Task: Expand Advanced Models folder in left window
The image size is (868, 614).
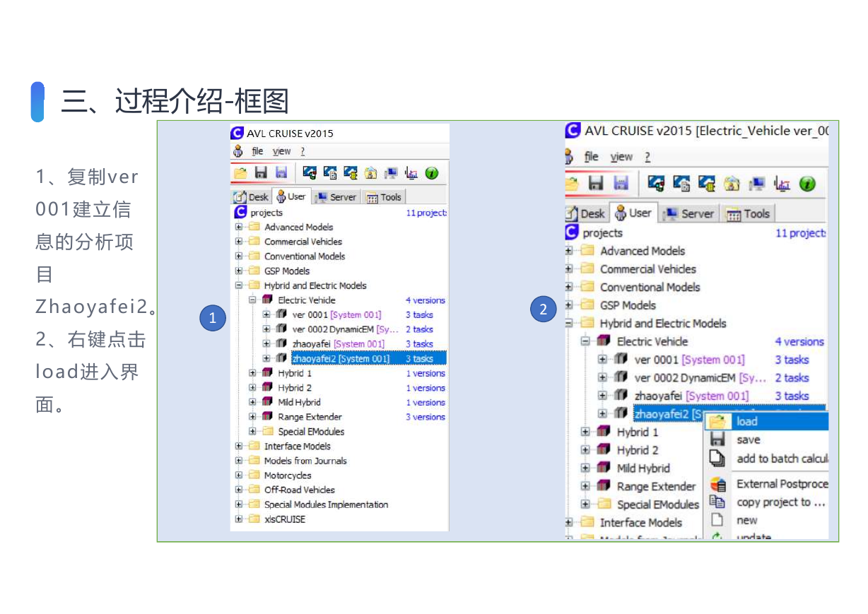Action: pyautogui.click(x=239, y=227)
